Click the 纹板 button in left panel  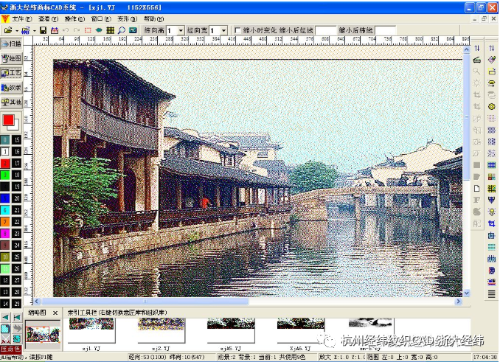11,87
